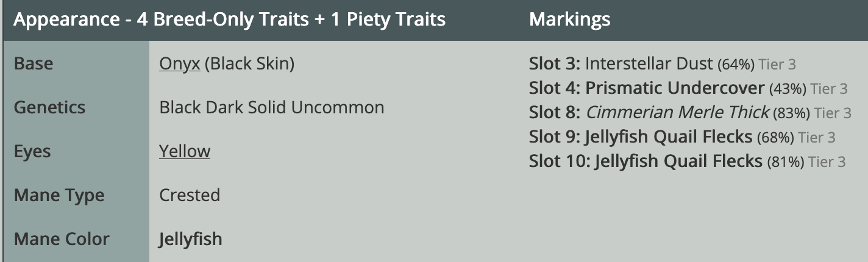Click the Genetics row label
This screenshot has height=262, width=868.
click(x=49, y=108)
